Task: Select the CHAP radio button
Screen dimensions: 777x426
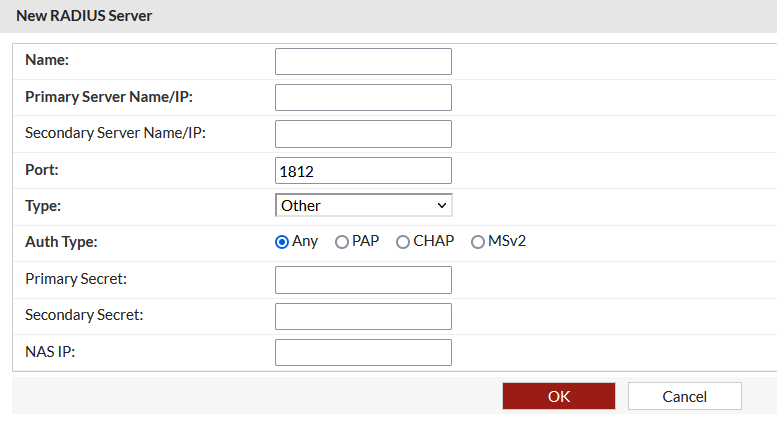Action: pyautogui.click(x=403, y=242)
